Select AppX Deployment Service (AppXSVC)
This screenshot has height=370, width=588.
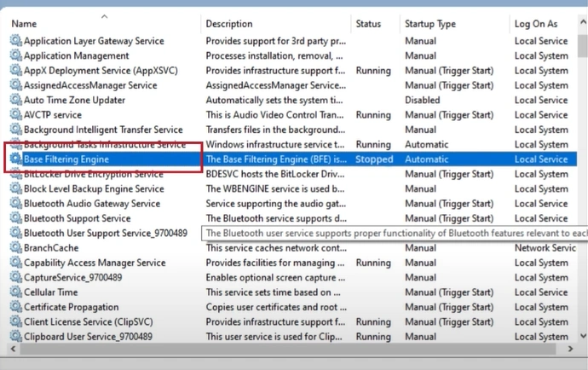[x=101, y=70]
